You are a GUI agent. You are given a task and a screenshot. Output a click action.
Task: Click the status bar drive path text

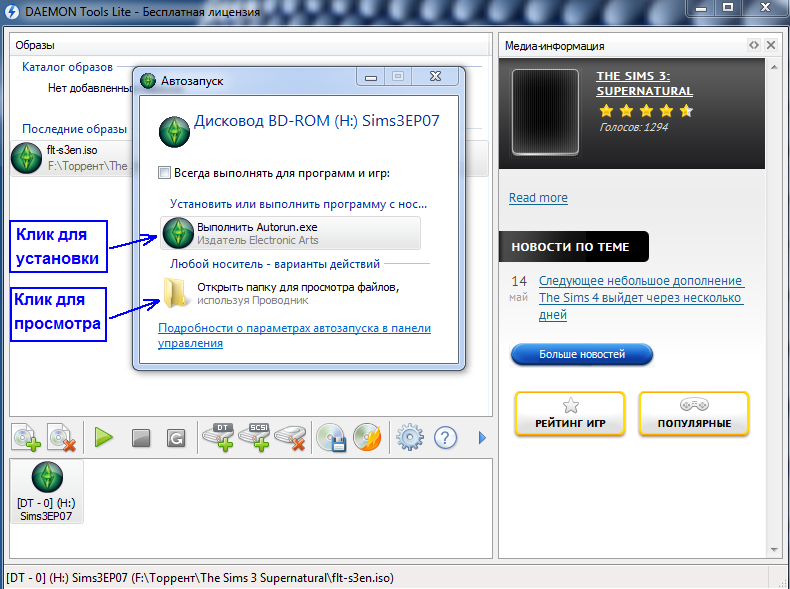200,577
